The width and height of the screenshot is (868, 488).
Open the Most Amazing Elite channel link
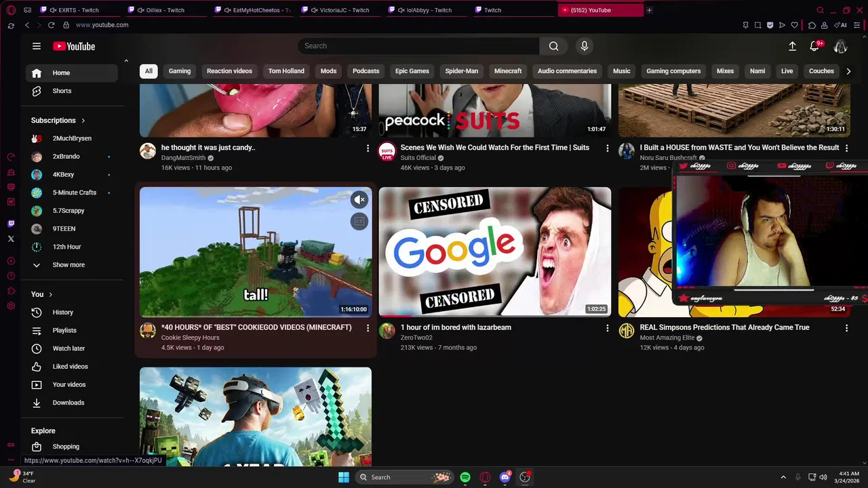667,338
